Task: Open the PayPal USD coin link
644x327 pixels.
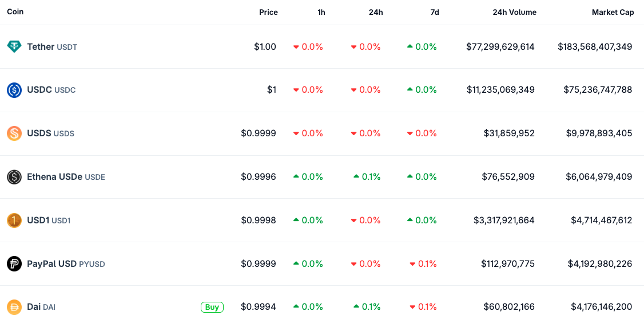Action: (x=66, y=264)
